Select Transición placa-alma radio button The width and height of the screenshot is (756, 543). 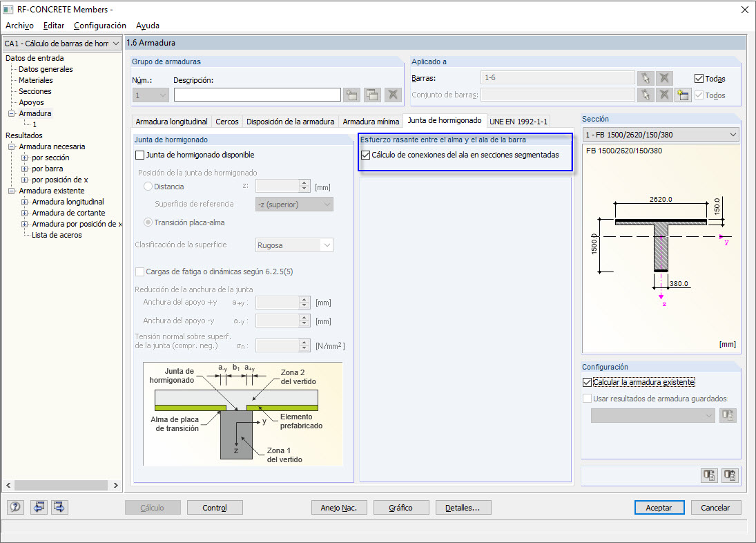[x=148, y=222]
